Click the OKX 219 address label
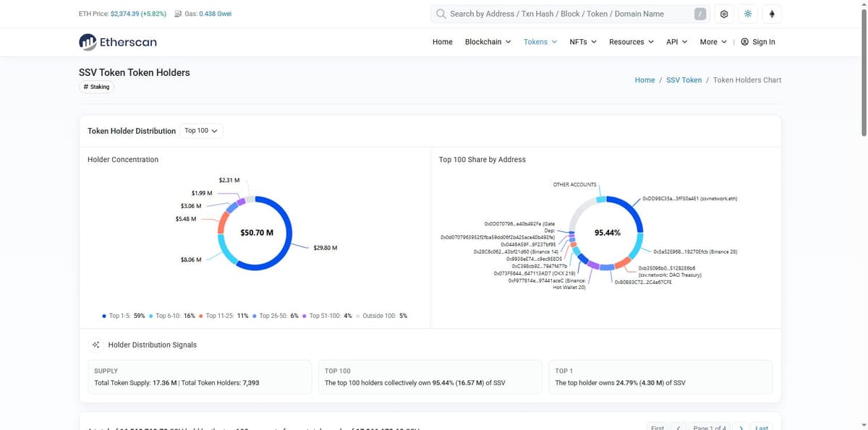The width and height of the screenshot is (868, 430). coord(535,274)
